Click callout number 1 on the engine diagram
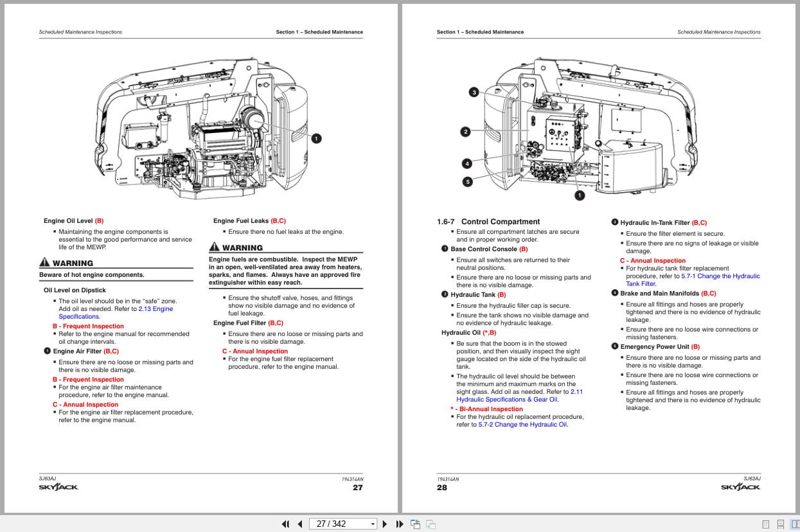800x532 pixels. [316, 137]
